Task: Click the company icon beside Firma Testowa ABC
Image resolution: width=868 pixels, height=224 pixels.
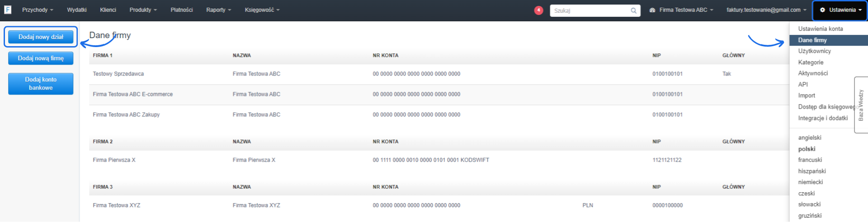Action: pyautogui.click(x=652, y=10)
